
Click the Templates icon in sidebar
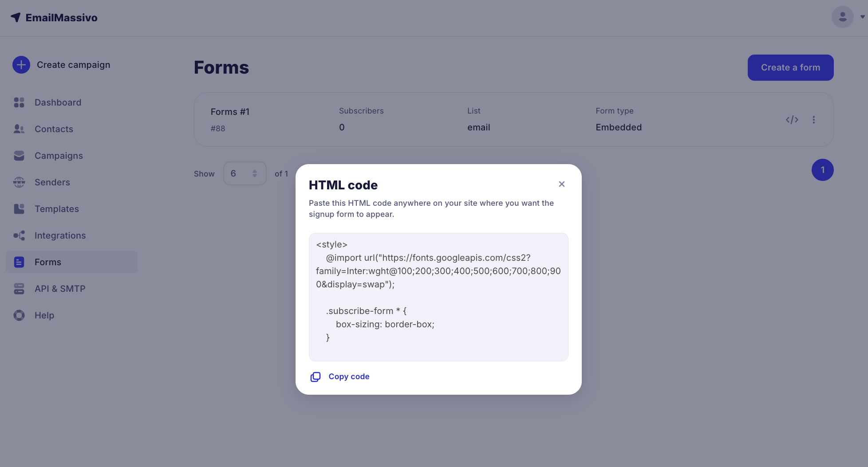(19, 209)
